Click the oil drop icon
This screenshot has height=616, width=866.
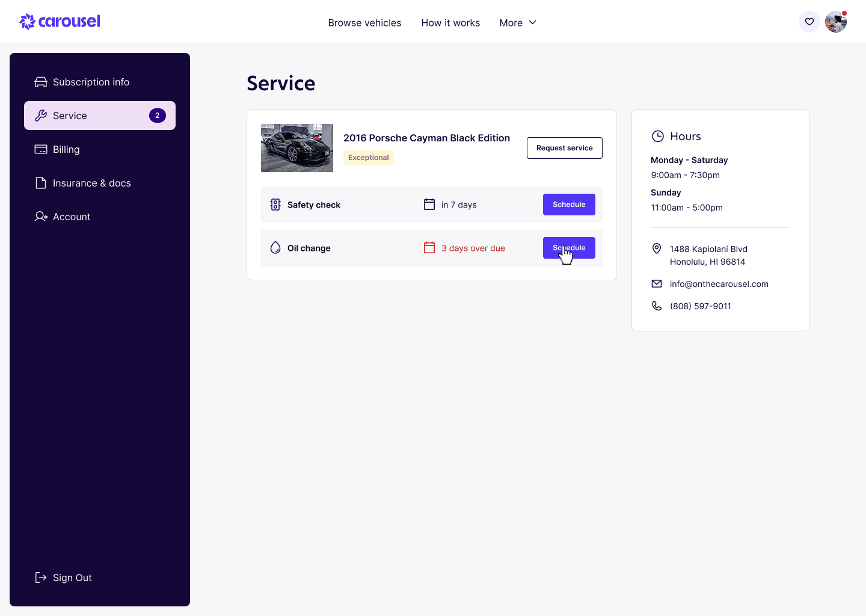pyautogui.click(x=275, y=248)
